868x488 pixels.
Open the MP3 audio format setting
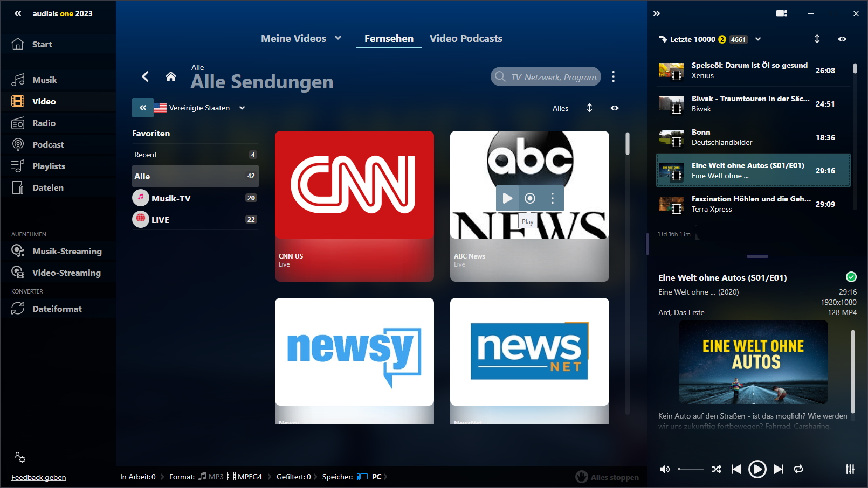[x=211, y=477]
